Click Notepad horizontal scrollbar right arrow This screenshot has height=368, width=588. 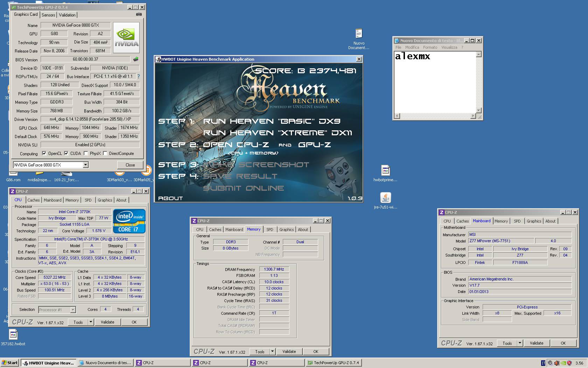pos(473,116)
